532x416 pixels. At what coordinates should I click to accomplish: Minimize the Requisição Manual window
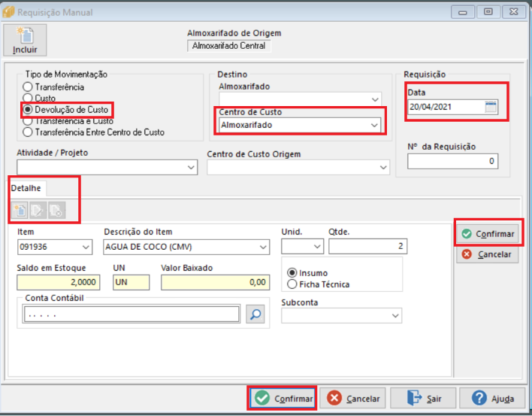click(x=462, y=12)
